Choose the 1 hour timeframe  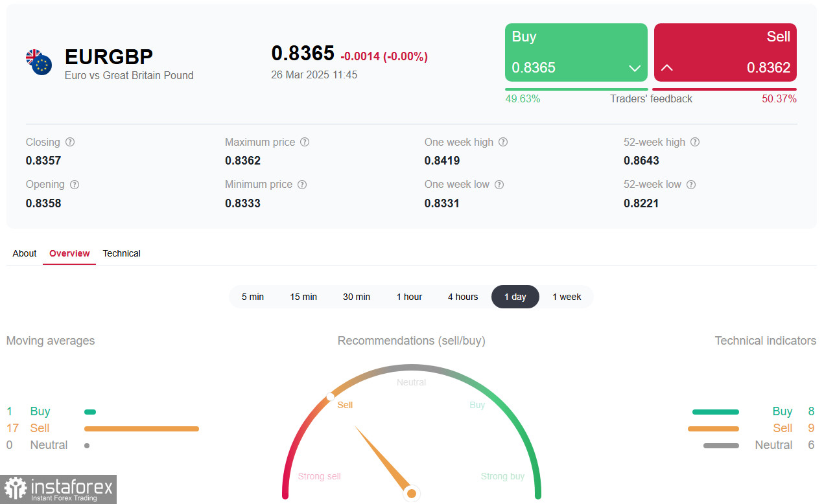(x=409, y=297)
